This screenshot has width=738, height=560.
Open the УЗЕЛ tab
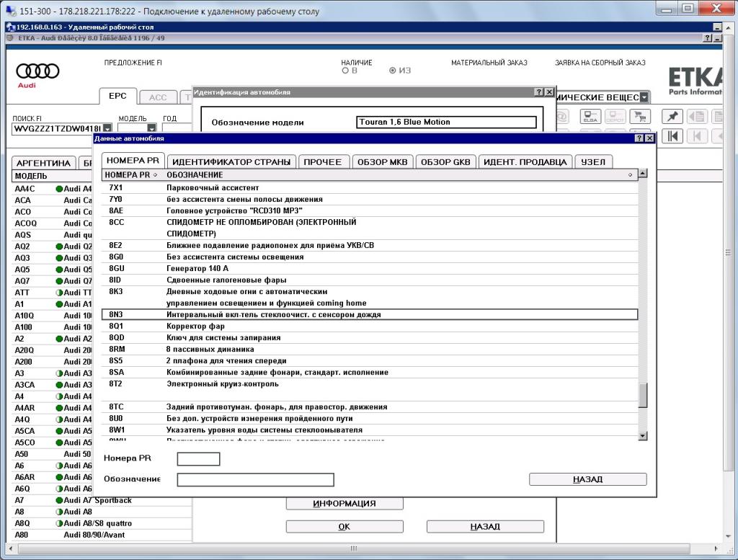point(593,162)
